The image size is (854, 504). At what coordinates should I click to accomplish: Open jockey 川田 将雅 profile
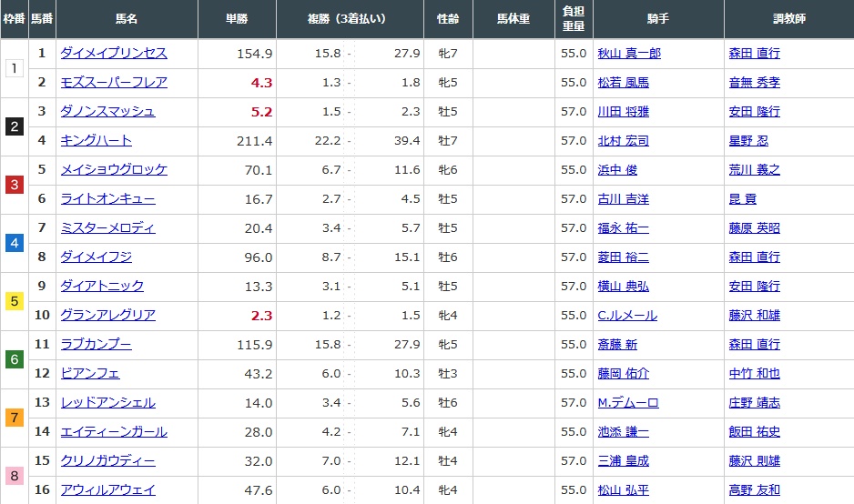(623, 112)
